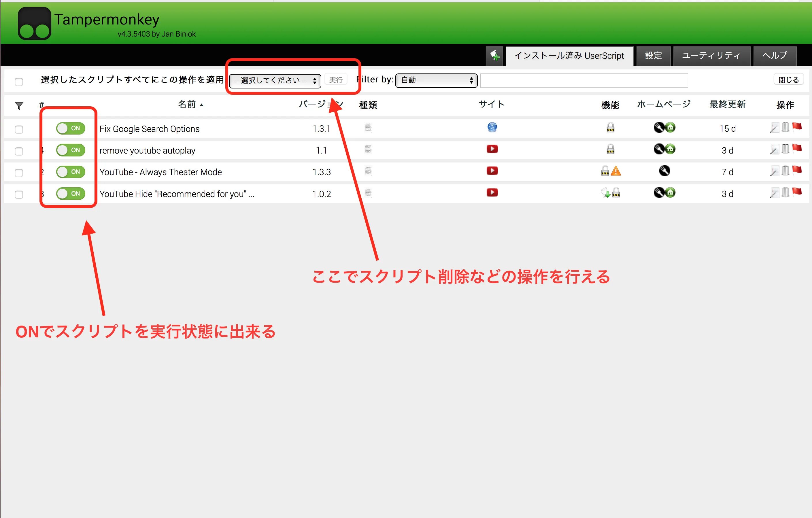812x518 pixels.
Task: Edit the remove youtube autoplay script
Action: (774, 150)
